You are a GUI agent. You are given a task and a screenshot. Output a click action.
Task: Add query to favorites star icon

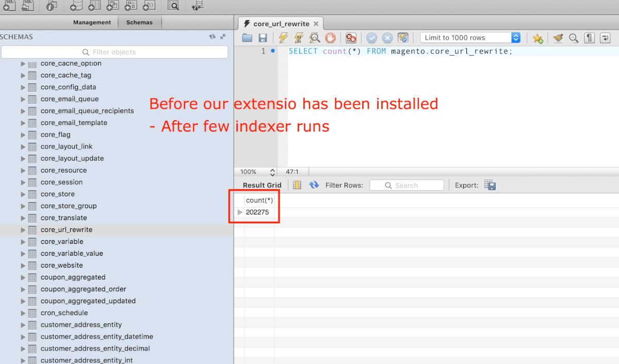(537, 38)
